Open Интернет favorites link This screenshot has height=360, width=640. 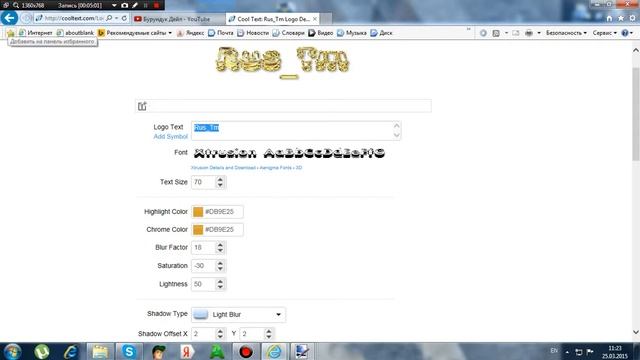tap(36, 33)
